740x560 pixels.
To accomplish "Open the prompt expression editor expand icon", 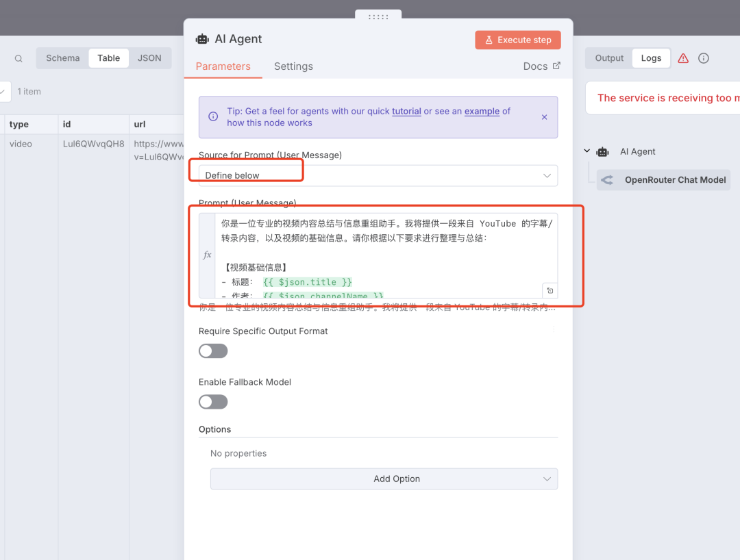I will (x=550, y=290).
